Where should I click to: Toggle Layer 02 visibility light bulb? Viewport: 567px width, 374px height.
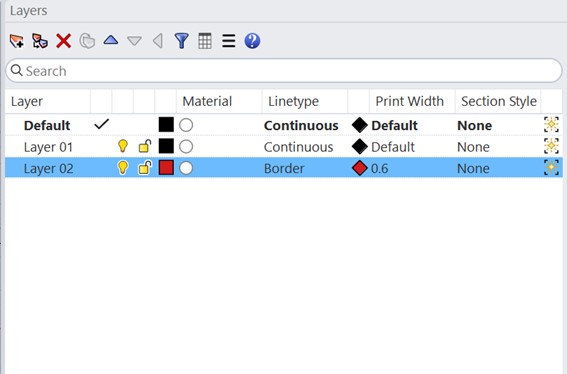pos(123,168)
